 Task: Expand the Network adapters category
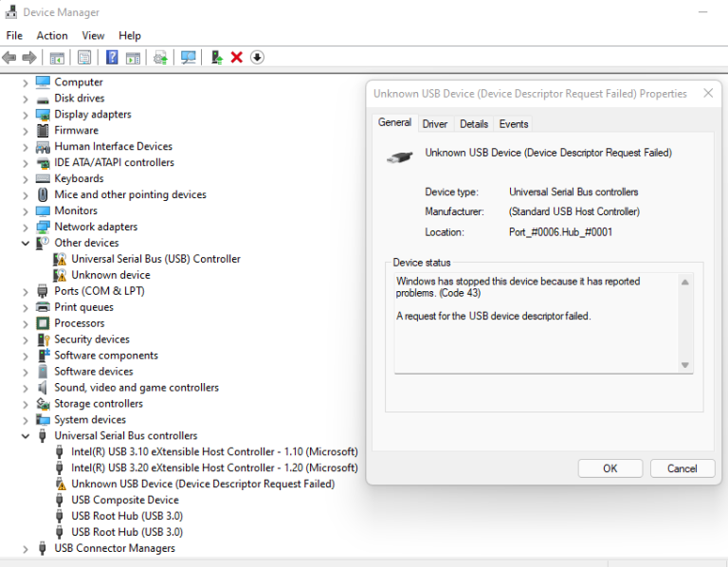pos(26,227)
